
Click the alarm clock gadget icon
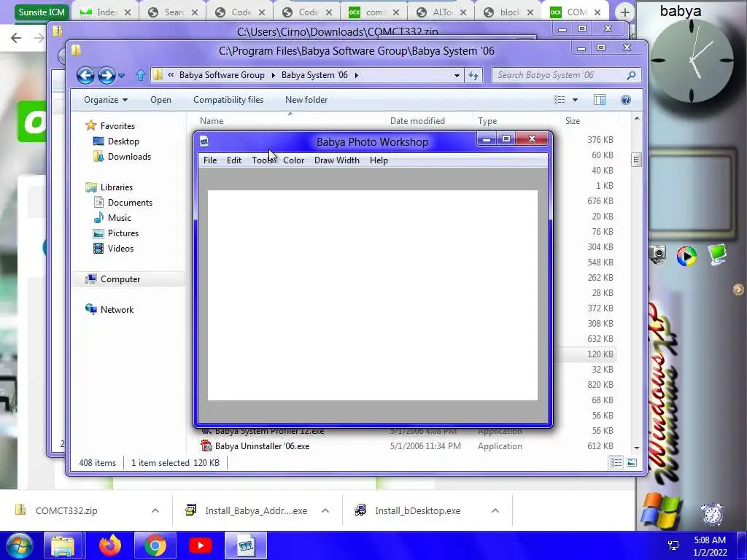pos(712,514)
